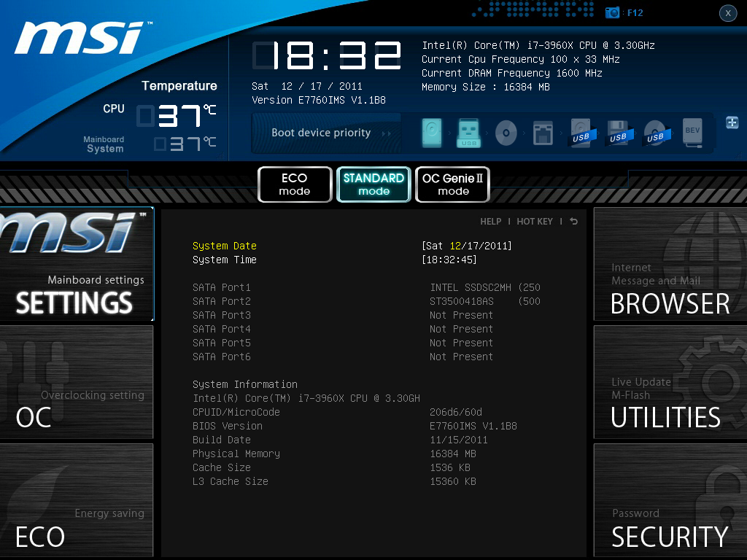The image size is (747, 560).
Task: Click the USB CD/DVD boot device icon
Action: pyautogui.click(x=656, y=133)
